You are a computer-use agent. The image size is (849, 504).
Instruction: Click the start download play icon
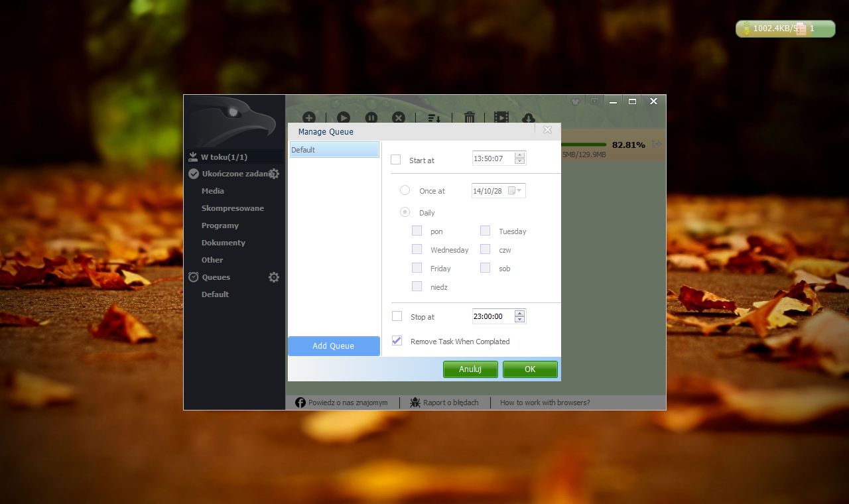343,118
